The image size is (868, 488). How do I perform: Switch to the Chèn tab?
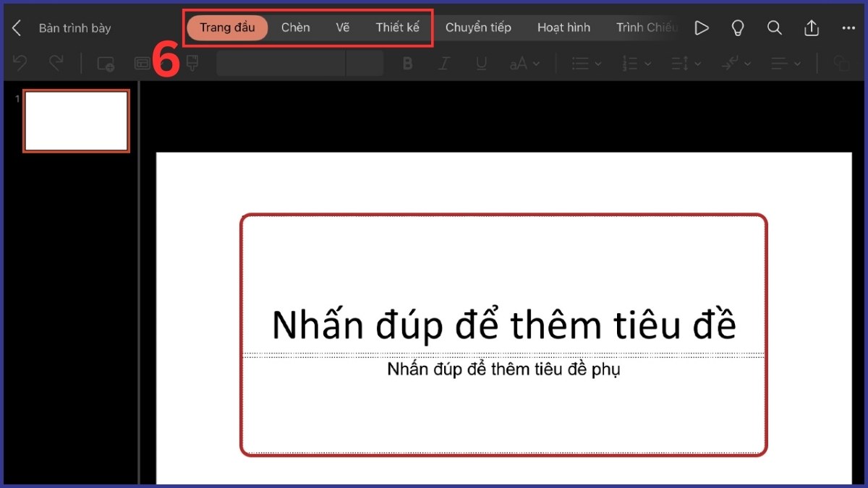pos(295,27)
